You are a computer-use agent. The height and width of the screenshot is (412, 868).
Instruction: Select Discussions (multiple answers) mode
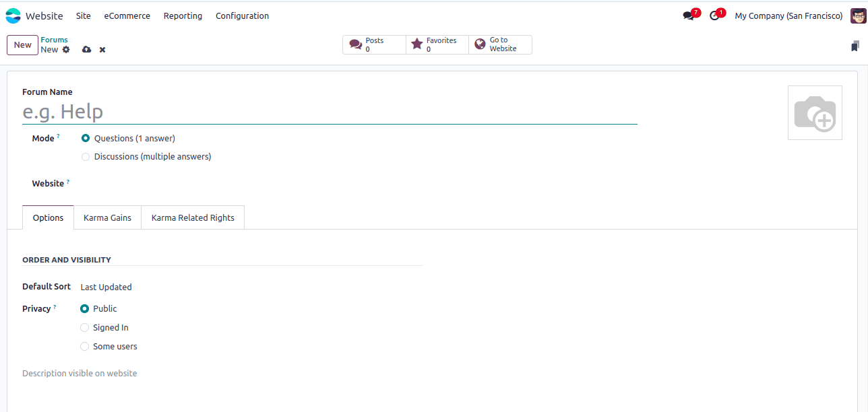(x=86, y=156)
